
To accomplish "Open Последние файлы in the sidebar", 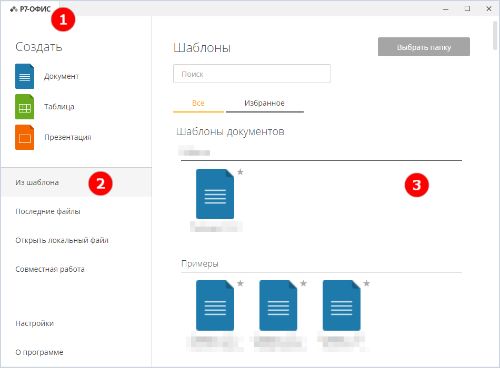I will 48,211.
